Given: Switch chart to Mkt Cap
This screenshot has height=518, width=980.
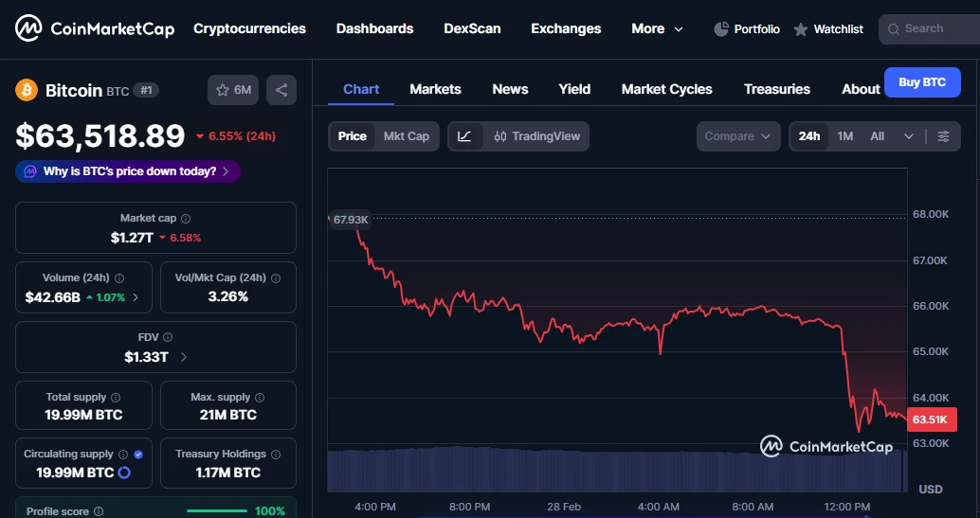Looking at the screenshot, I should pos(407,136).
